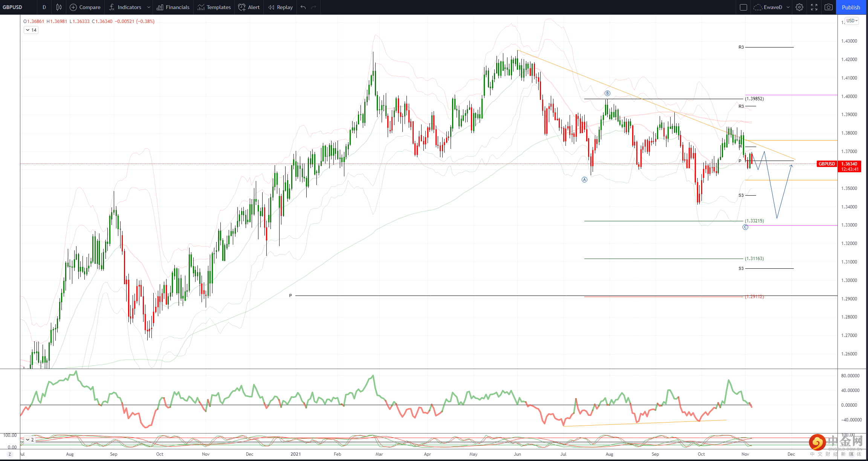Open chart settings gear icon
The width and height of the screenshot is (868, 461).
pos(799,7)
